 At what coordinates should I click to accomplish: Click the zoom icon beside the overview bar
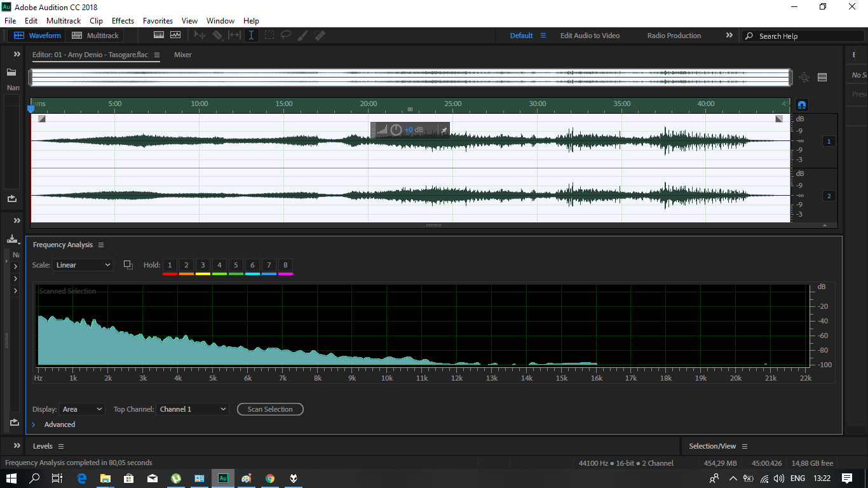(x=804, y=77)
